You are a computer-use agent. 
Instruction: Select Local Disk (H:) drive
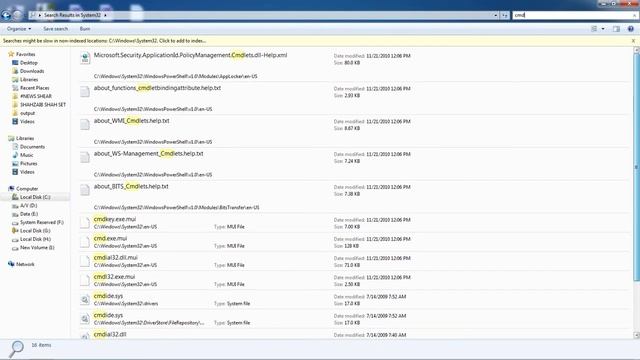tap(35, 239)
